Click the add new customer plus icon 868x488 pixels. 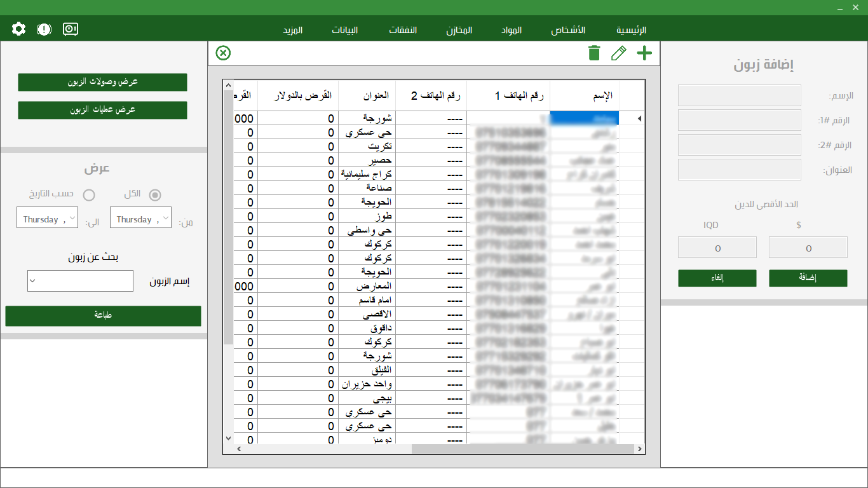coord(644,53)
